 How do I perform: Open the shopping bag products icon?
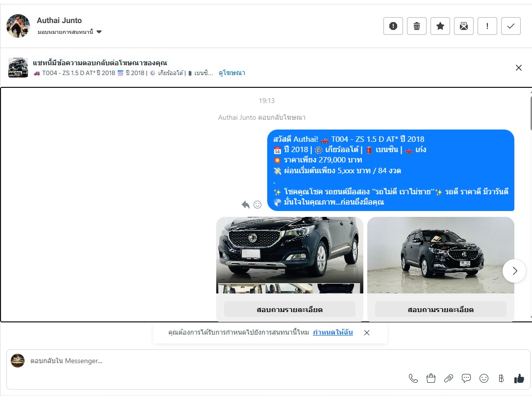coord(431,378)
